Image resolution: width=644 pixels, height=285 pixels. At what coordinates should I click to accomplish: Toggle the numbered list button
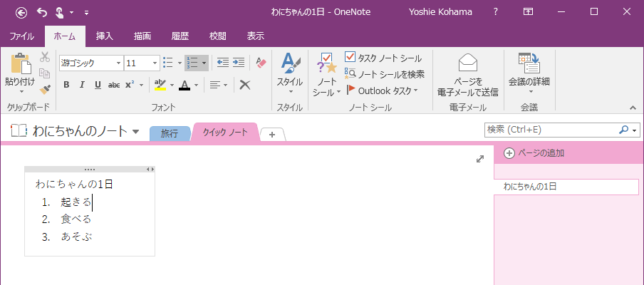point(192,63)
